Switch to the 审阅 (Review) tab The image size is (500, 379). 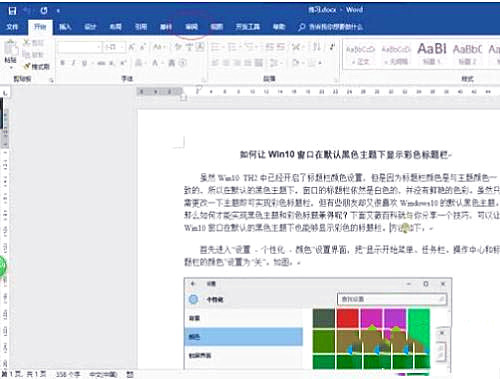192,27
